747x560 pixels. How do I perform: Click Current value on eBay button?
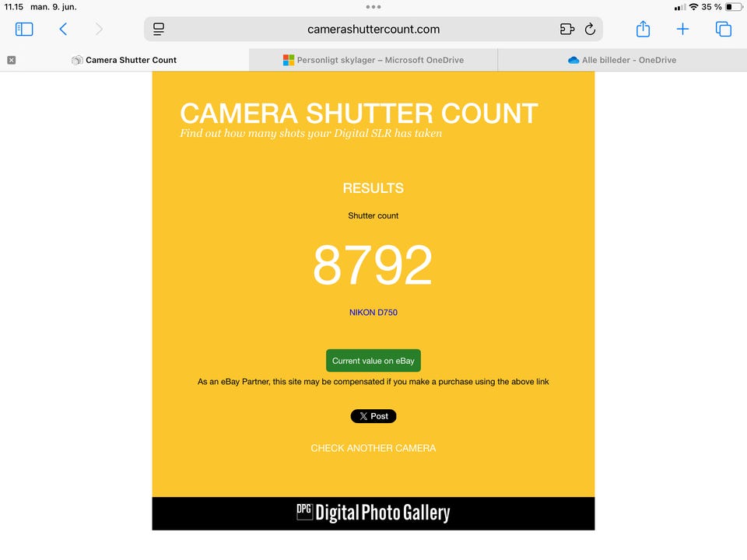point(373,360)
